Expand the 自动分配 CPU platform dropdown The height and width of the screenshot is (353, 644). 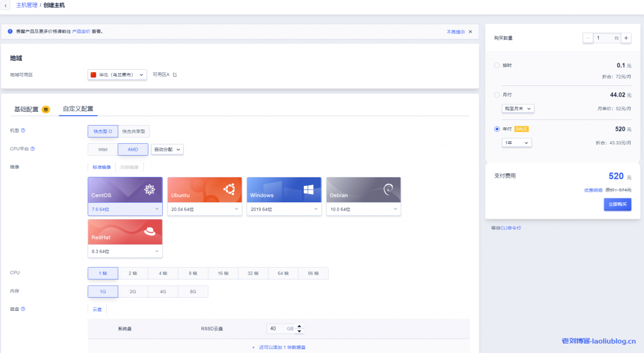click(167, 149)
